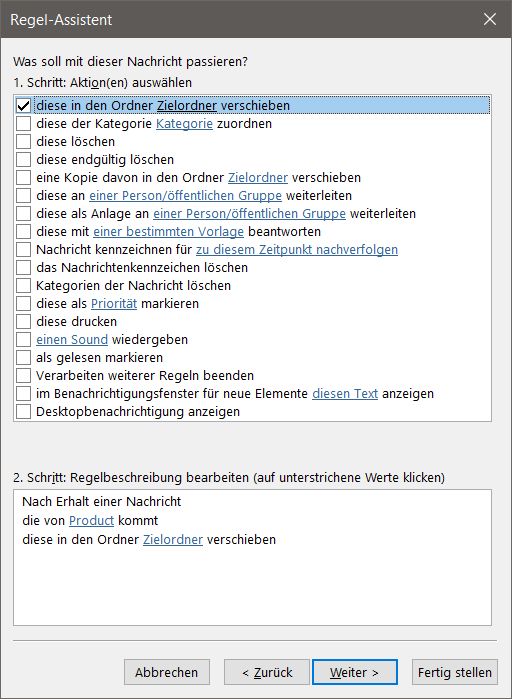
Task: Open 'zu diesem Zeitpunkt nachverfolgen' link
Action: (297, 250)
